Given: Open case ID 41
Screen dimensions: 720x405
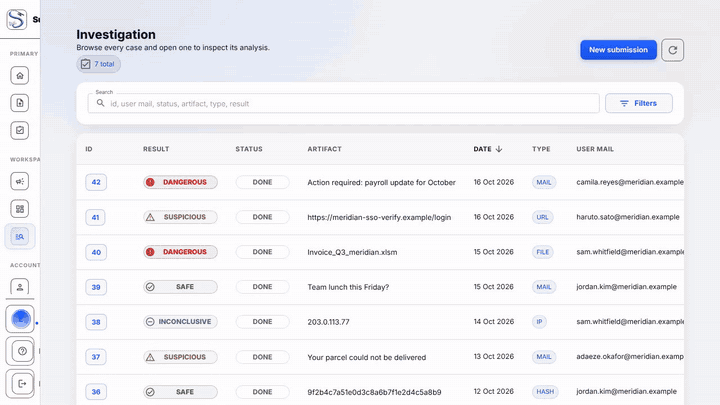Looking at the screenshot, I should point(96,217).
